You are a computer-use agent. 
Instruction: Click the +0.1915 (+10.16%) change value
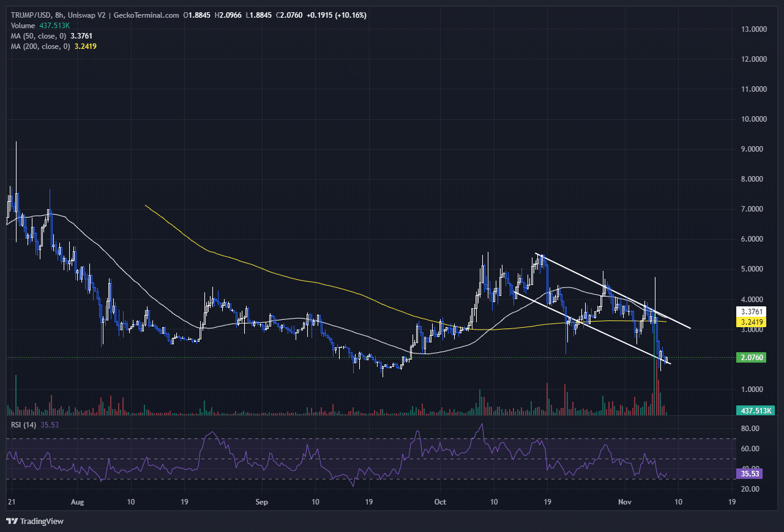pos(335,15)
